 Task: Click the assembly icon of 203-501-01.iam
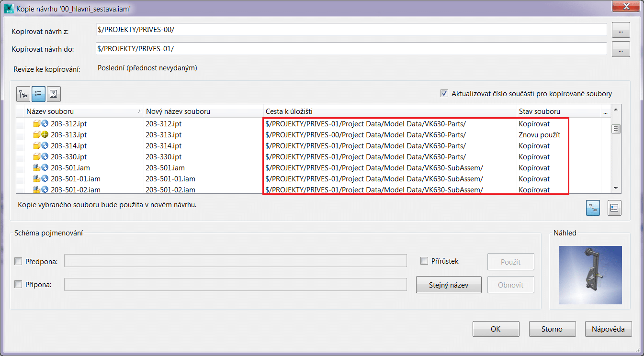click(x=36, y=178)
